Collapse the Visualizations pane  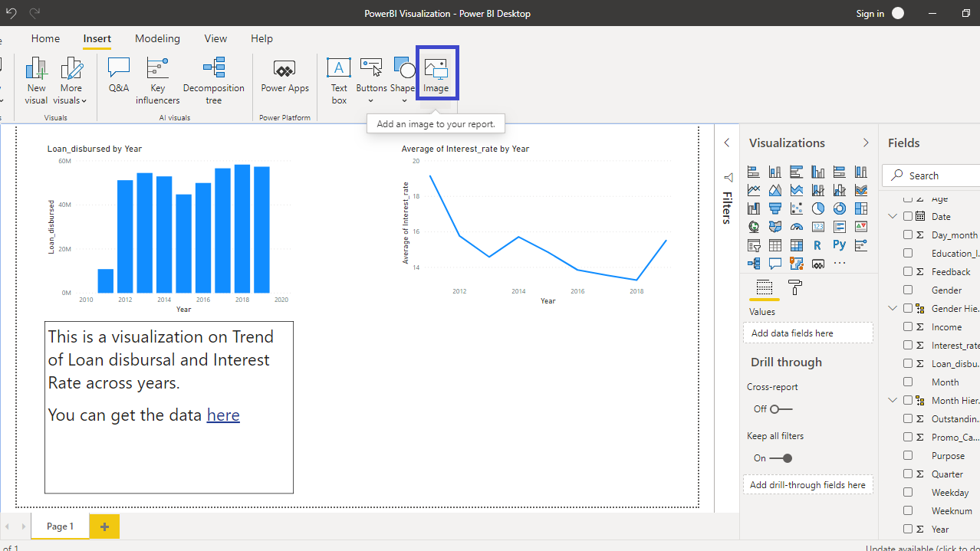click(866, 143)
